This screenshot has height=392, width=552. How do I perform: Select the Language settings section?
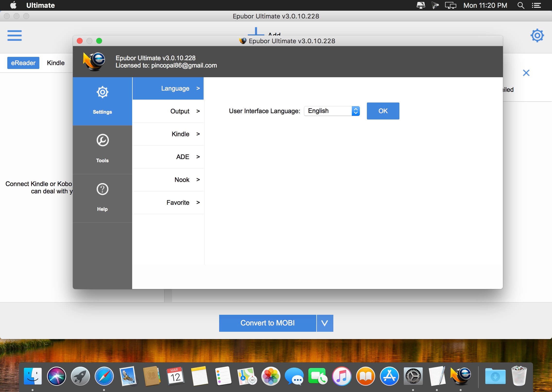175,88
